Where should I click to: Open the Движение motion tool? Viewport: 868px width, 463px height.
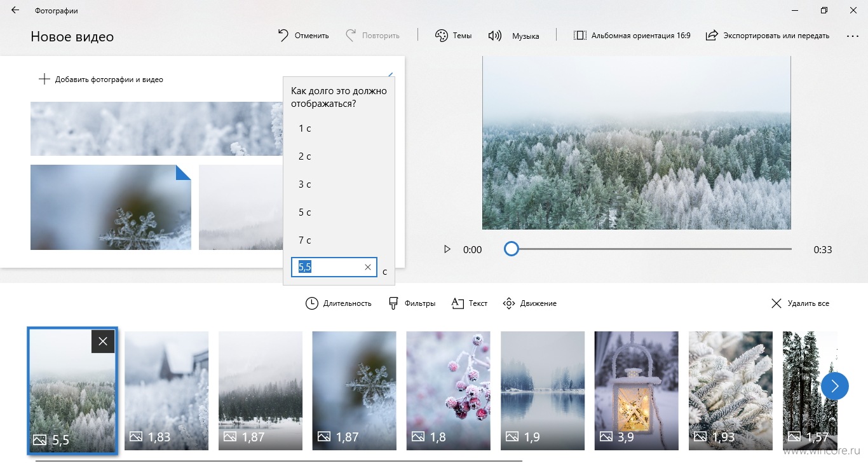click(529, 303)
